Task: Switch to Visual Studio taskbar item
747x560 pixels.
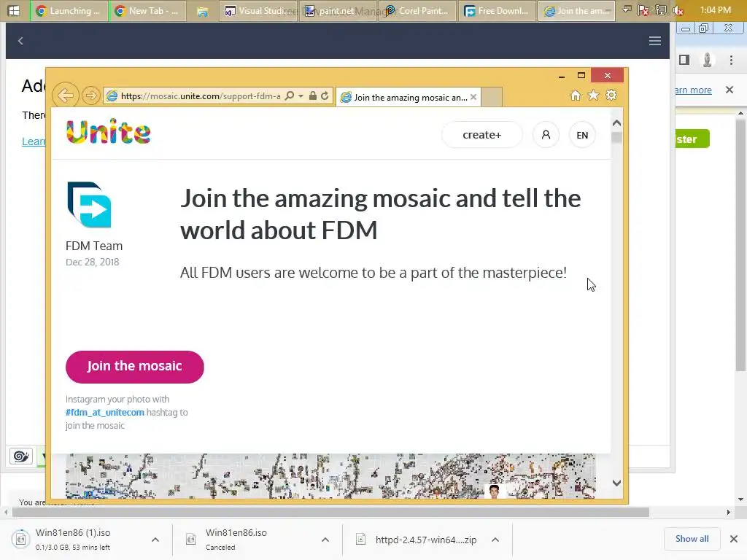Action: pyautogui.click(x=259, y=10)
